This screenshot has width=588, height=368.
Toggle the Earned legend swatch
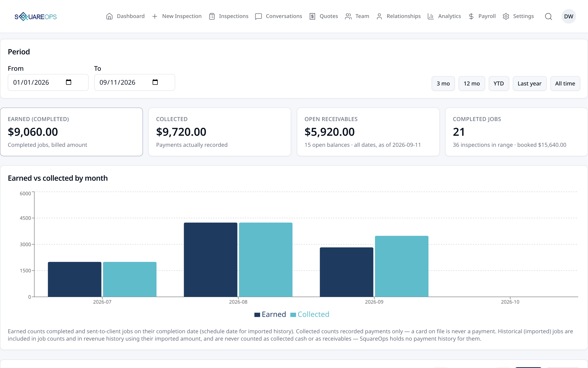pyautogui.click(x=257, y=315)
